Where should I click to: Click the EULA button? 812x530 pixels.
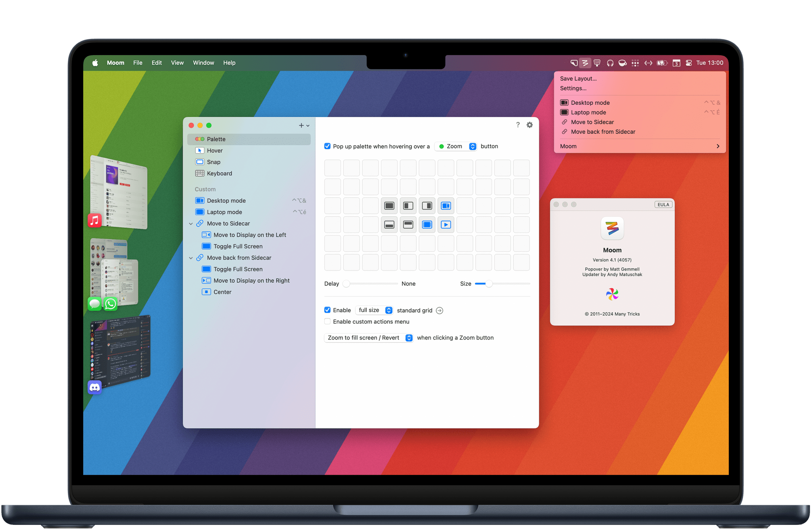(663, 205)
